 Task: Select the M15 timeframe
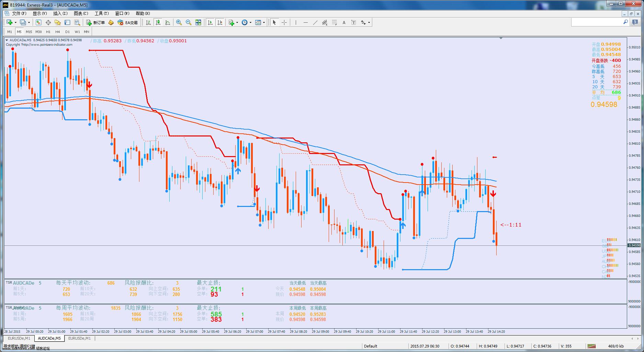(x=29, y=32)
